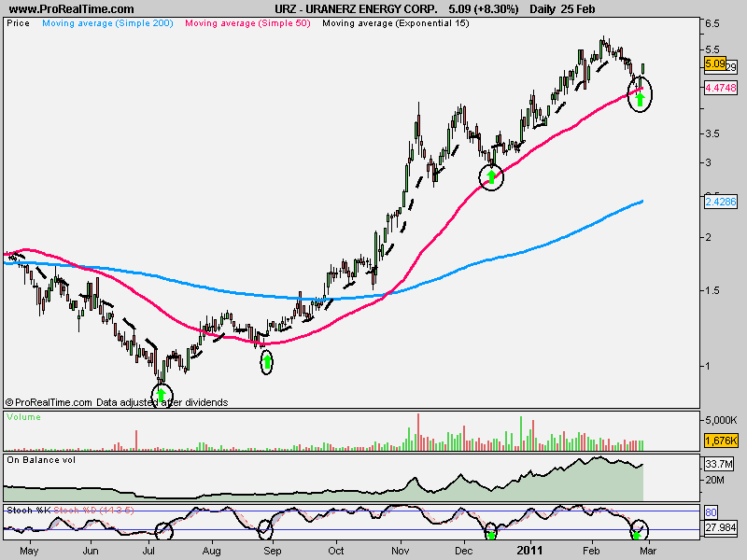Click the Moving average (Simple 200) legend
Image resolution: width=747 pixels, height=560 pixels.
(107, 22)
